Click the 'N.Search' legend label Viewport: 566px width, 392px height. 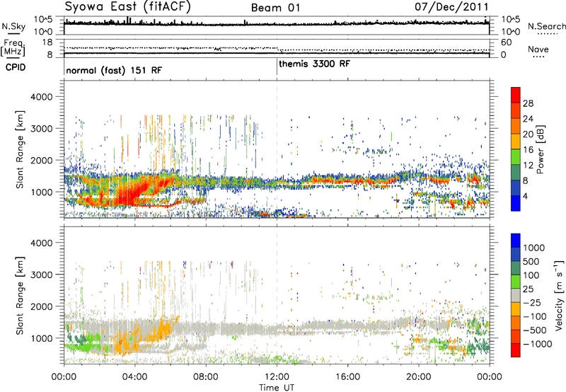[546, 26]
